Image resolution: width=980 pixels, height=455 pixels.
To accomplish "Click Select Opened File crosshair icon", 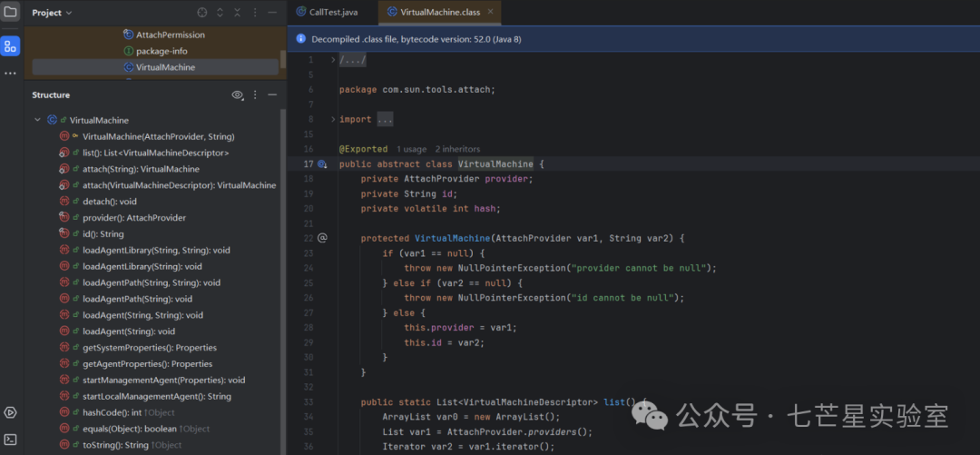I will click(x=201, y=13).
